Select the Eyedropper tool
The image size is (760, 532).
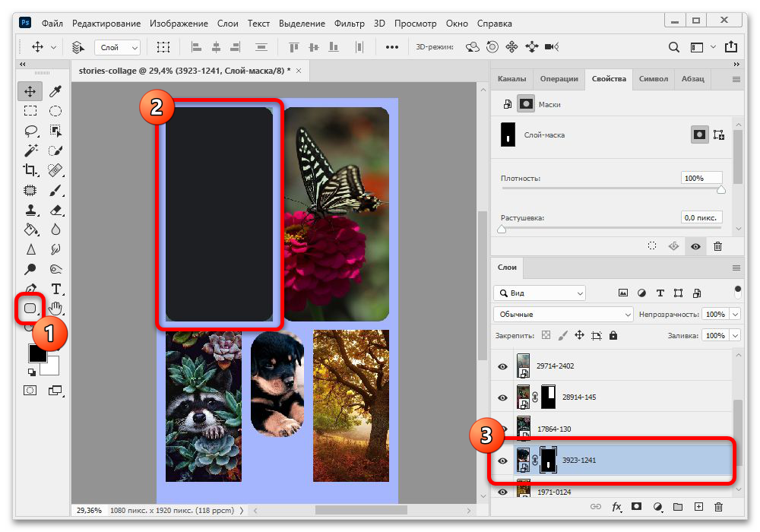click(55, 91)
